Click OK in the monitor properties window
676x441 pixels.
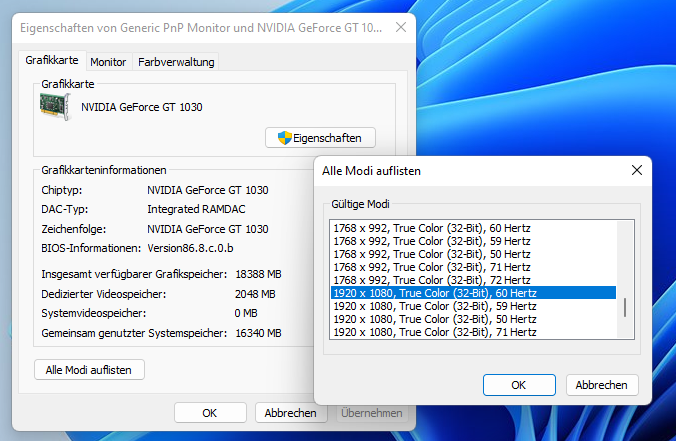210,413
